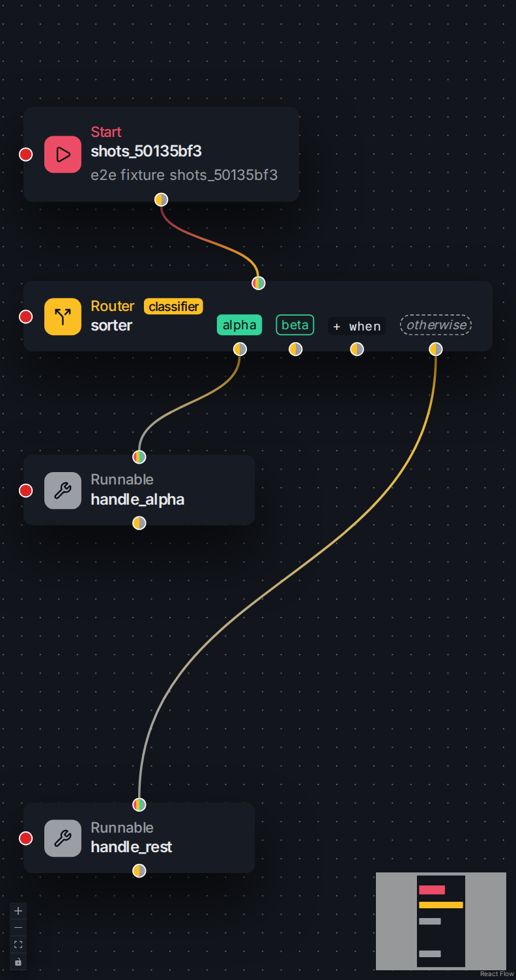This screenshot has height=980, width=516.
Task: Click output handle under otherwise branch
Action: tap(436, 349)
